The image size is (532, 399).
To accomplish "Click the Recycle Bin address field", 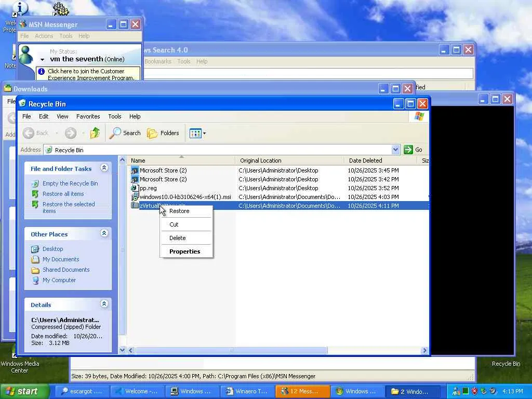I will click(222, 150).
